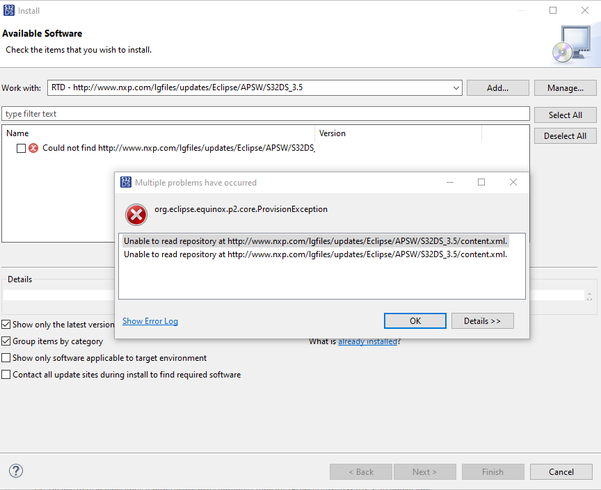Click the Cancel button
The height and width of the screenshot is (490, 601).
pos(561,472)
